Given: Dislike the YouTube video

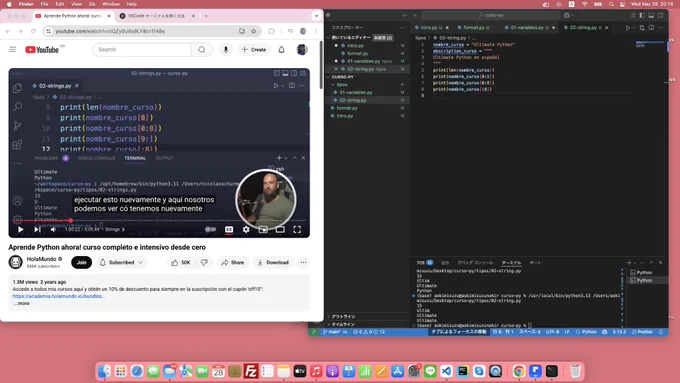Looking at the screenshot, I should (204, 262).
